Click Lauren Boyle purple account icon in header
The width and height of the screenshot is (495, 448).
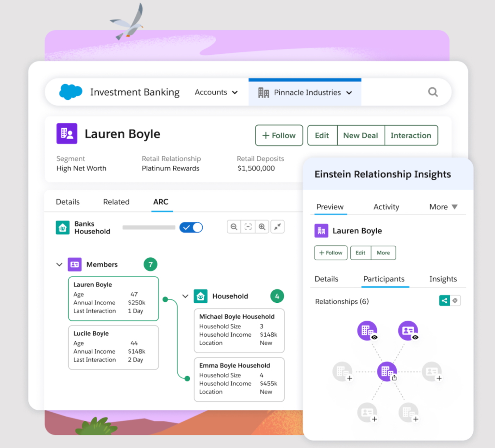click(x=67, y=134)
